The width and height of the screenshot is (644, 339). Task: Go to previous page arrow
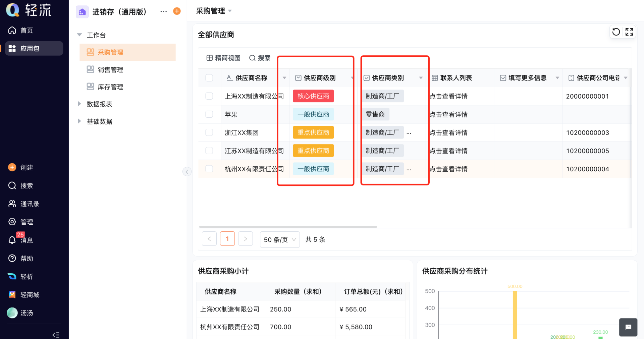coord(209,239)
